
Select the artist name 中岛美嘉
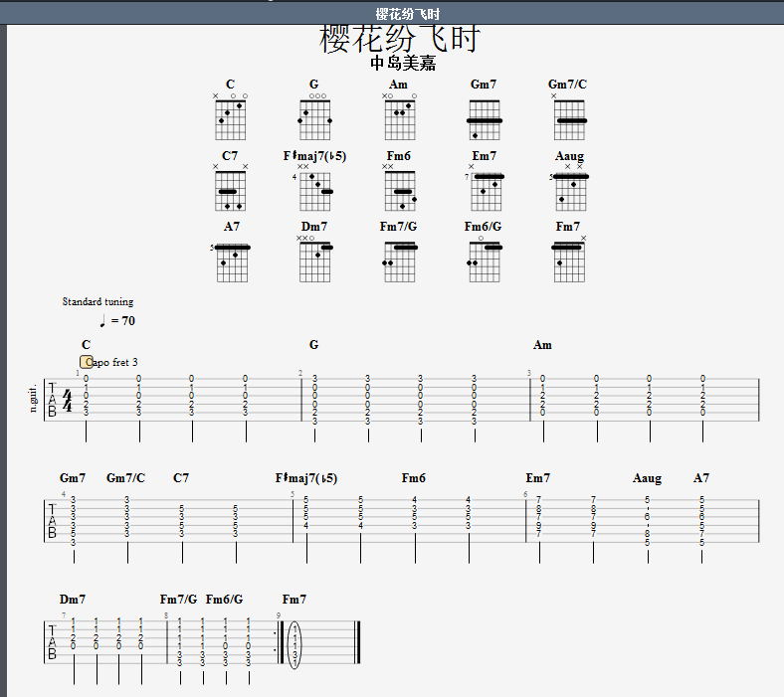click(x=403, y=64)
